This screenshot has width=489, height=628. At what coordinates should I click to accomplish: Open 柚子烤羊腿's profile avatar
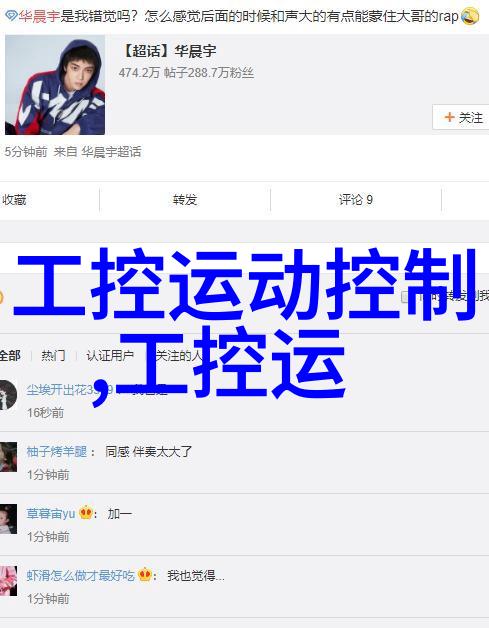click(8, 457)
